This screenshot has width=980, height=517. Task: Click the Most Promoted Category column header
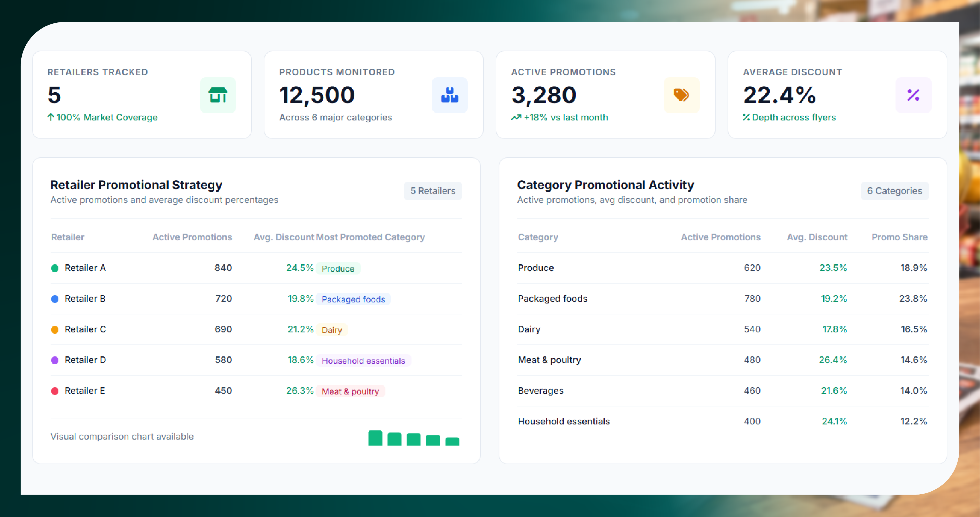point(370,237)
